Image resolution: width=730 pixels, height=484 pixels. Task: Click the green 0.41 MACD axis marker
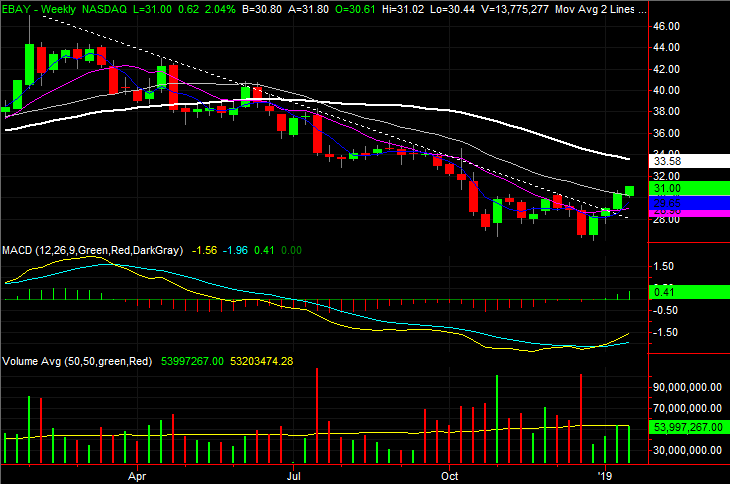tap(689, 292)
